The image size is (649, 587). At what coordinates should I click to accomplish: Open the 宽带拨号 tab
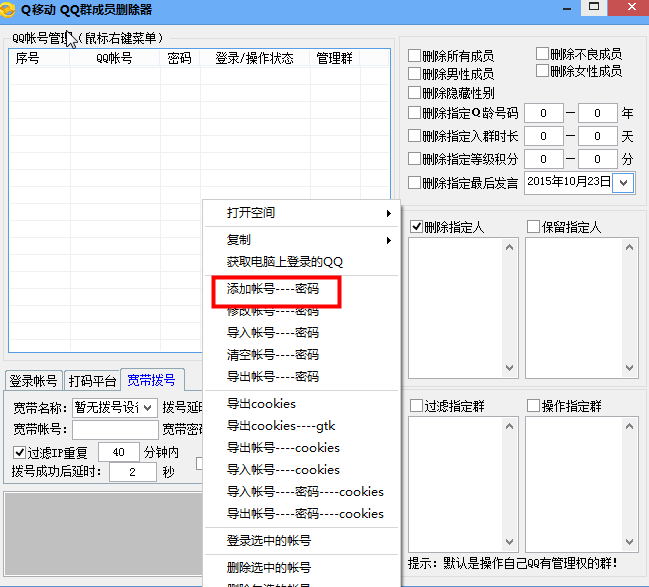(x=151, y=380)
